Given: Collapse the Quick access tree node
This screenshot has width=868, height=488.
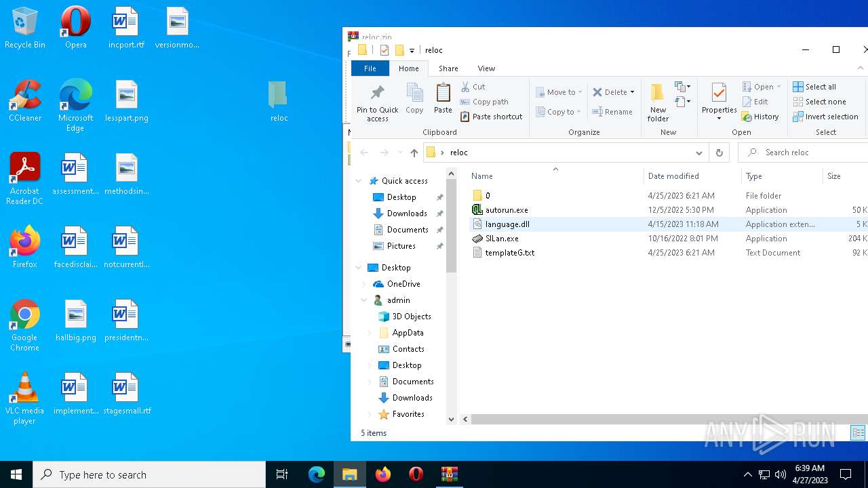Looking at the screenshot, I should pyautogui.click(x=359, y=181).
